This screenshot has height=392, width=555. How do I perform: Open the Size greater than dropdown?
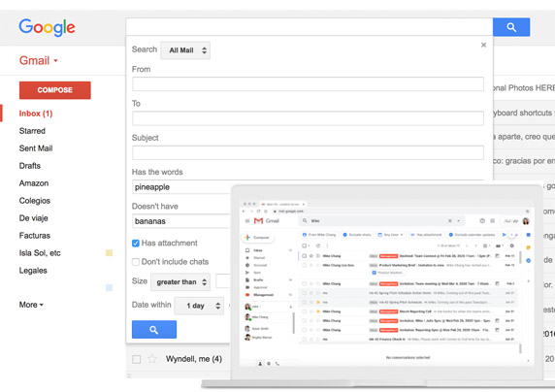pyautogui.click(x=180, y=282)
